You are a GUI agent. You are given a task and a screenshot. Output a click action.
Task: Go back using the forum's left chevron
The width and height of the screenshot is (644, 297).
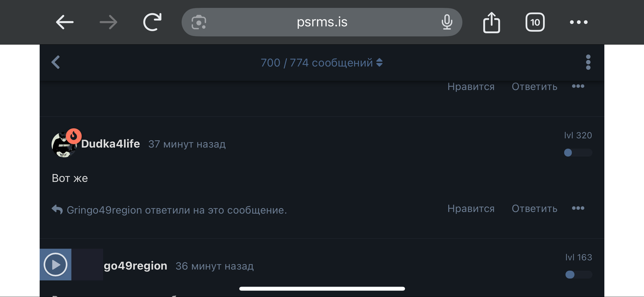(56, 62)
